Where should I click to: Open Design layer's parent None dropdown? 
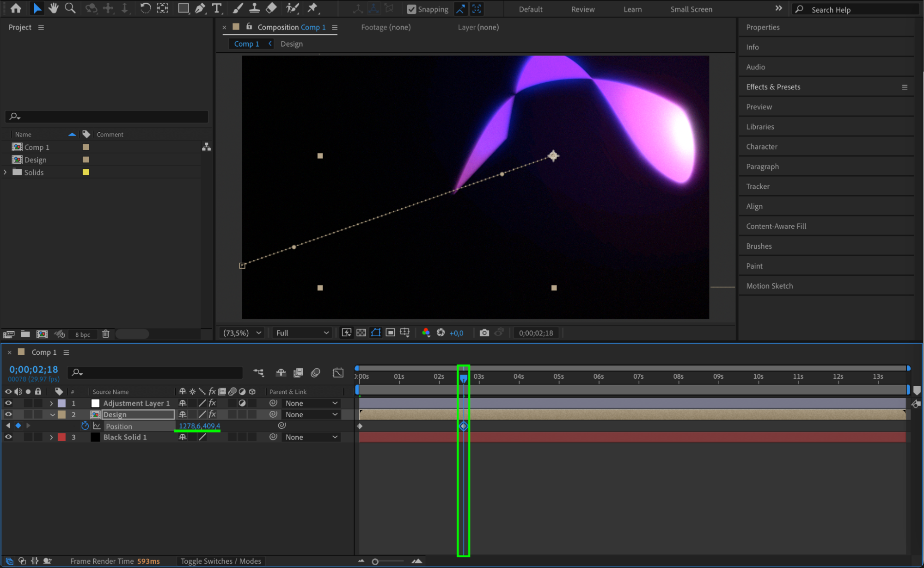point(311,415)
